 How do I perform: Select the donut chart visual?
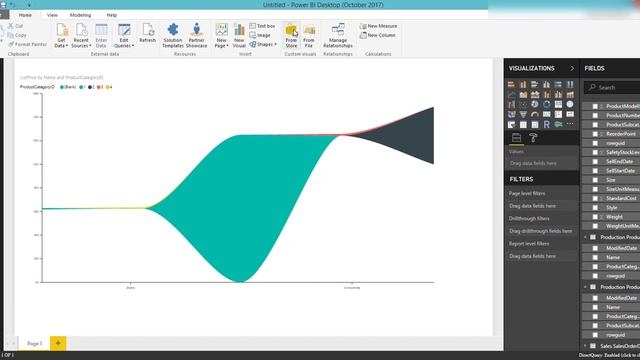click(547, 104)
